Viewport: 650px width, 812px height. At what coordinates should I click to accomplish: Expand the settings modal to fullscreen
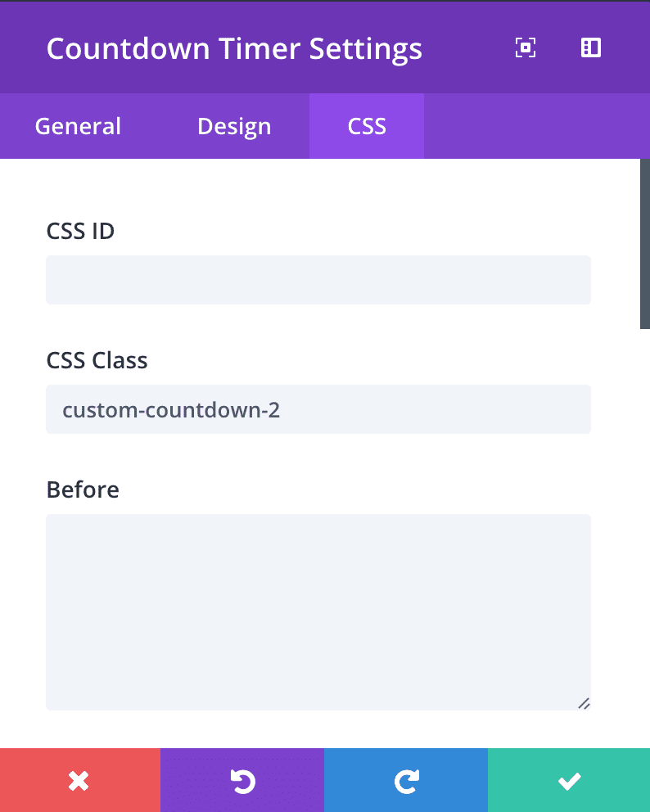coord(524,47)
